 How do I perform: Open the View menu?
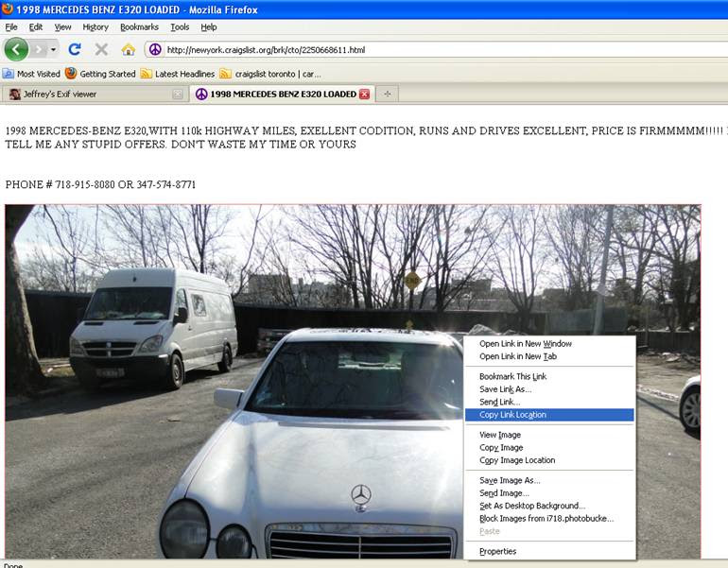62,26
